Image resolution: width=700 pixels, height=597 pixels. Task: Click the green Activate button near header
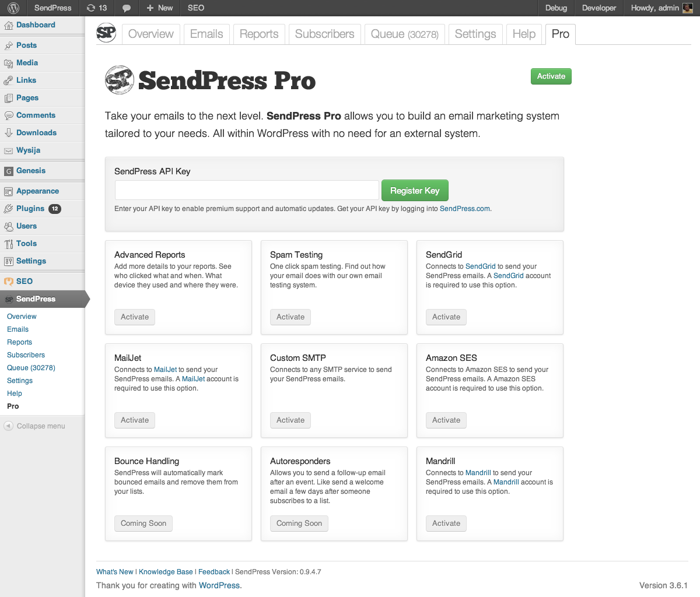point(551,76)
